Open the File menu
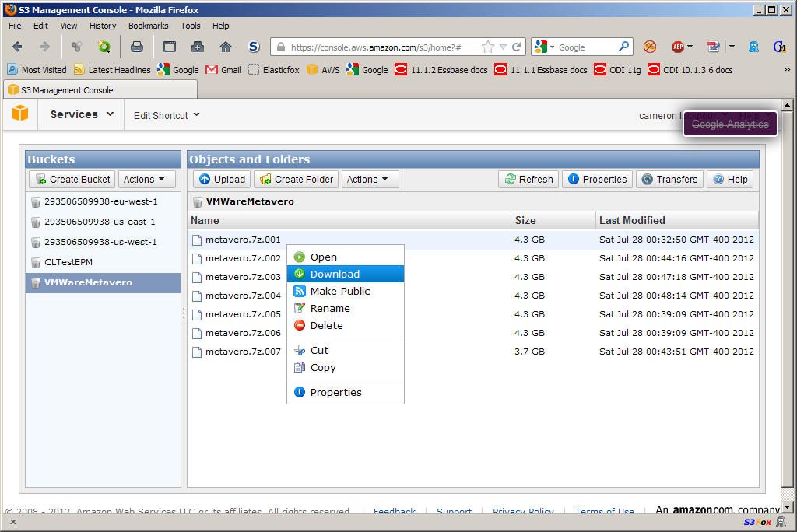This screenshot has height=532, width=797. tap(15, 26)
